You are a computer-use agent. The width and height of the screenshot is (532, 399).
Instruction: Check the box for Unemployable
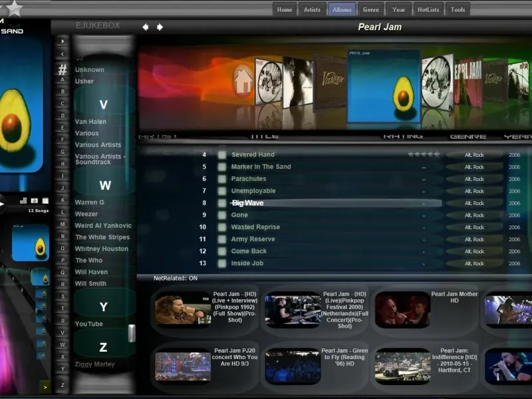(x=222, y=191)
